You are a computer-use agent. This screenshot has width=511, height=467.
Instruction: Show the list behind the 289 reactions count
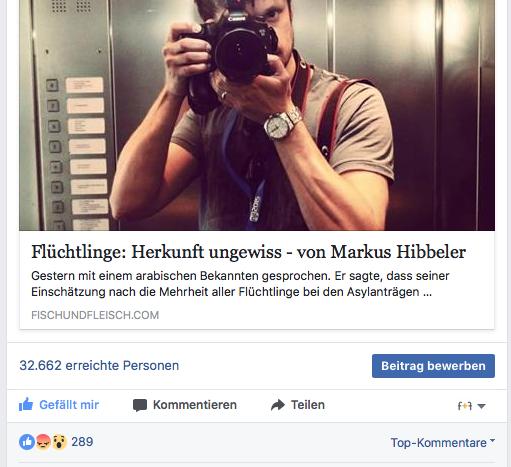click(82, 442)
